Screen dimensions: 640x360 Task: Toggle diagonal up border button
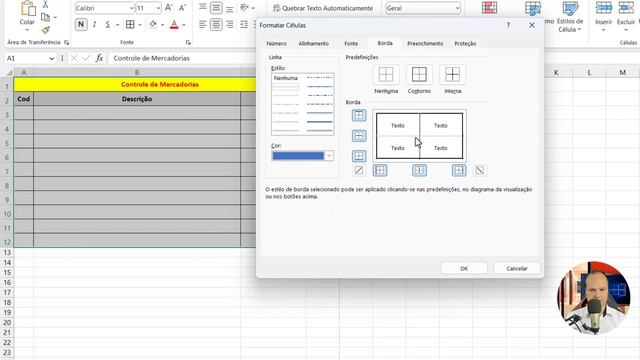click(x=359, y=170)
